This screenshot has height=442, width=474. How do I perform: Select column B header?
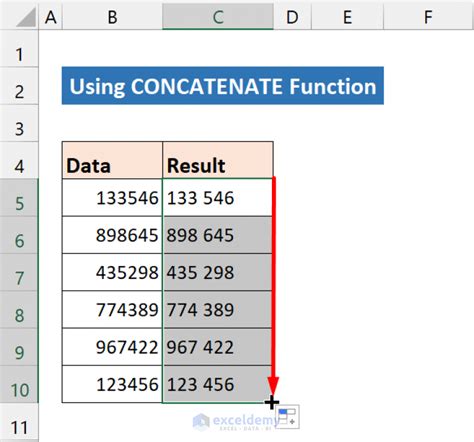click(x=112, y=17)
